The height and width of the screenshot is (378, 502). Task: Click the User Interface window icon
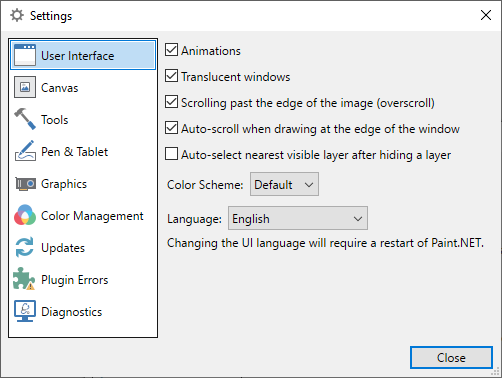click(25, 55)
